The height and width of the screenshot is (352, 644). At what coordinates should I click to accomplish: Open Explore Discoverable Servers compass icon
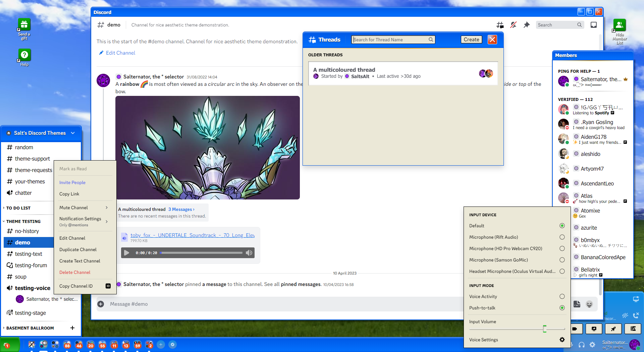173,345
